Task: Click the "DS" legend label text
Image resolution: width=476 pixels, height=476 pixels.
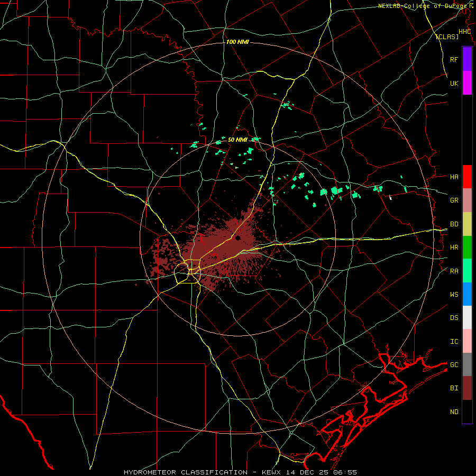Action: click(454, 317)
